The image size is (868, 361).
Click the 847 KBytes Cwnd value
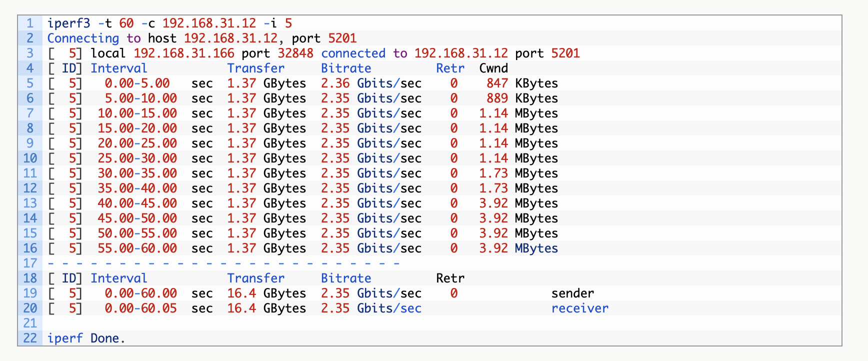(x=522, y=83)
